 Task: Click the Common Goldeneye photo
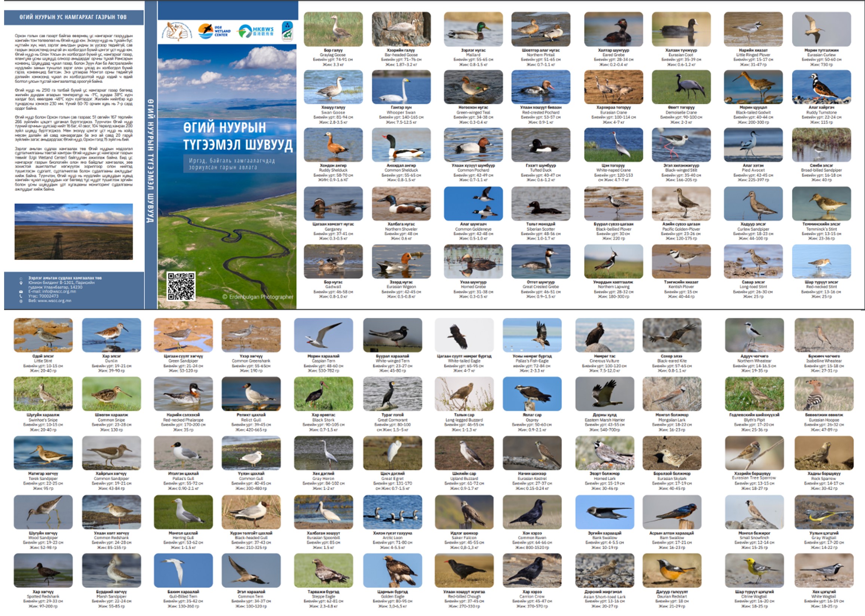pyautogui.click(x=473, y=203)
